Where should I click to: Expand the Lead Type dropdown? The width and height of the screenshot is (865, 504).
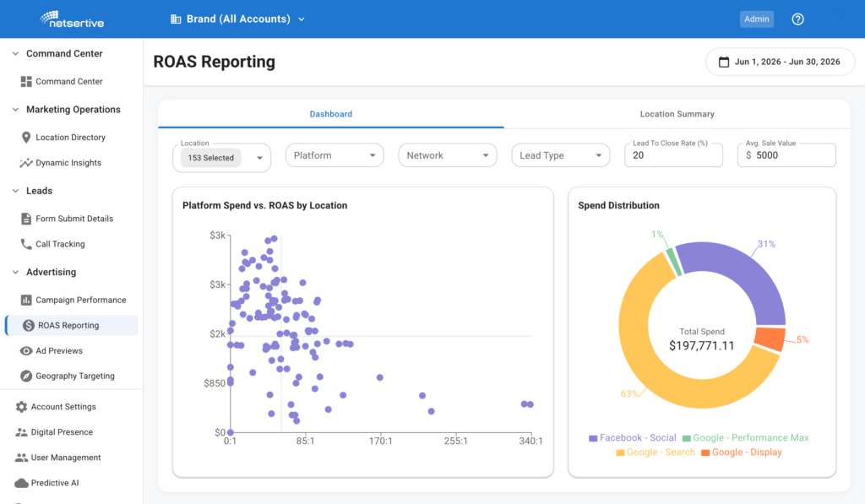[561, 155]
